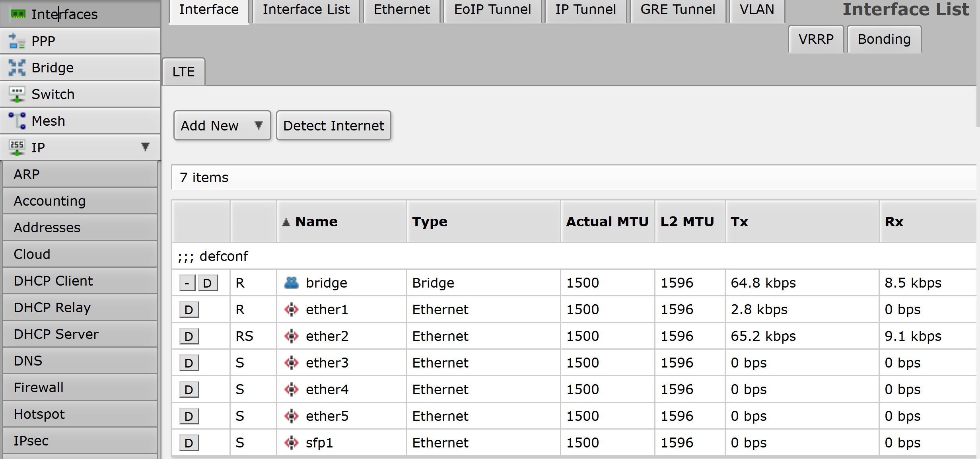Click the ether1 interface icon
The height and width of the screenshot is (459, 980).
tap(292, 309)
